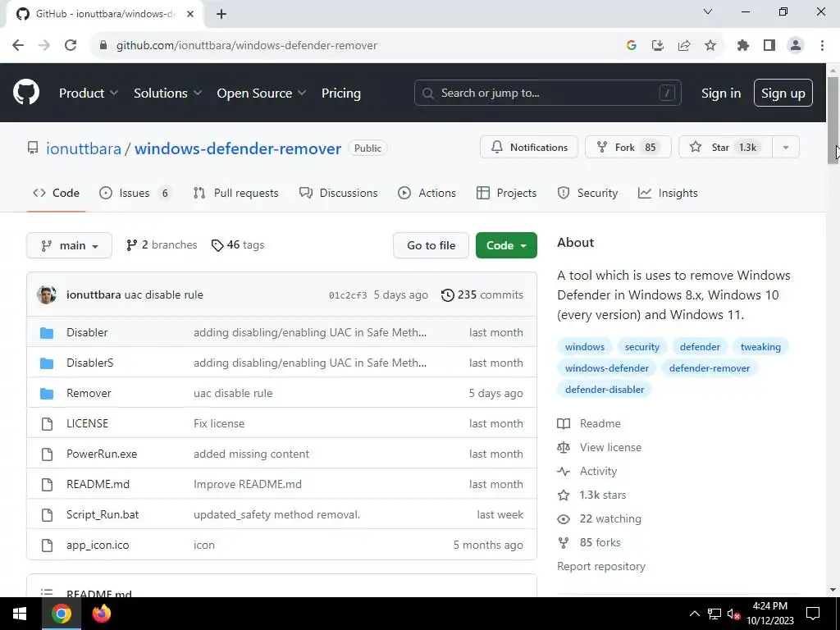Click the Chrome tab search chevron
Image resolution: width=840 pixels, height=630 pixels.
pos(708,11)
